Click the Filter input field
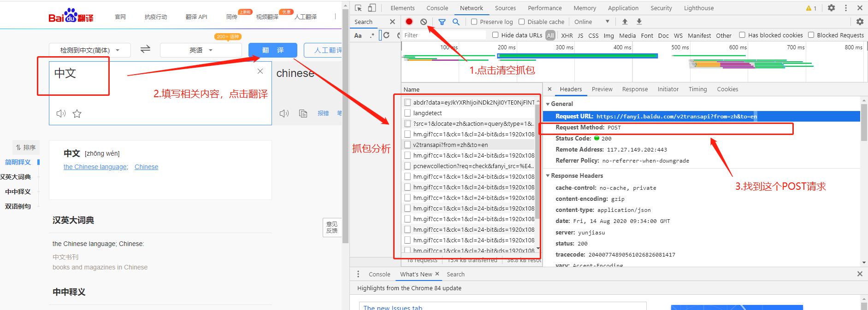868x310 pixels. coord(443,35)
